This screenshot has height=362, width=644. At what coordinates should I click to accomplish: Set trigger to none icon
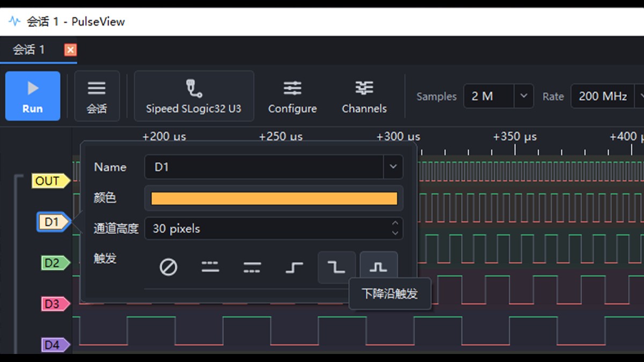169,267
